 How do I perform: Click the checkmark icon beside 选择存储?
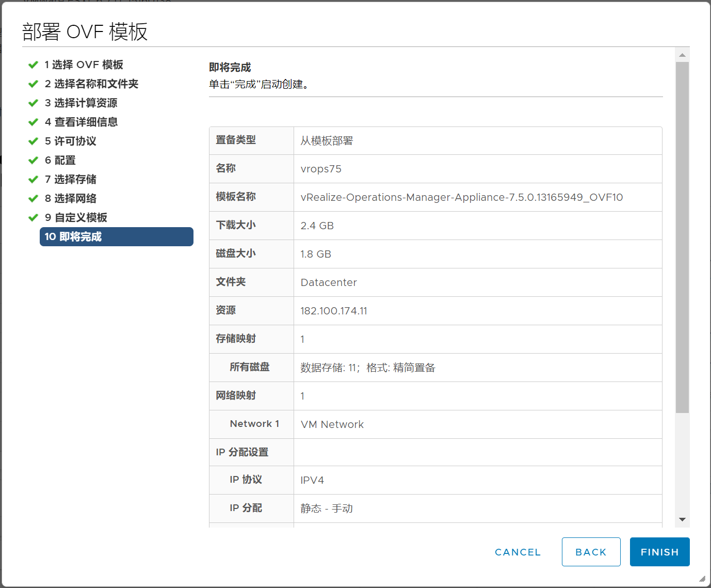coord(33,179)
